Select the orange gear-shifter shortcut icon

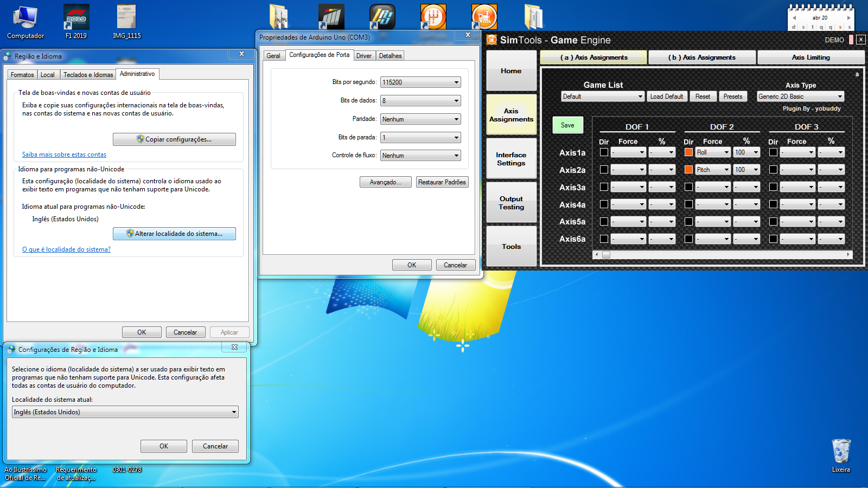[x=433, y=17]
